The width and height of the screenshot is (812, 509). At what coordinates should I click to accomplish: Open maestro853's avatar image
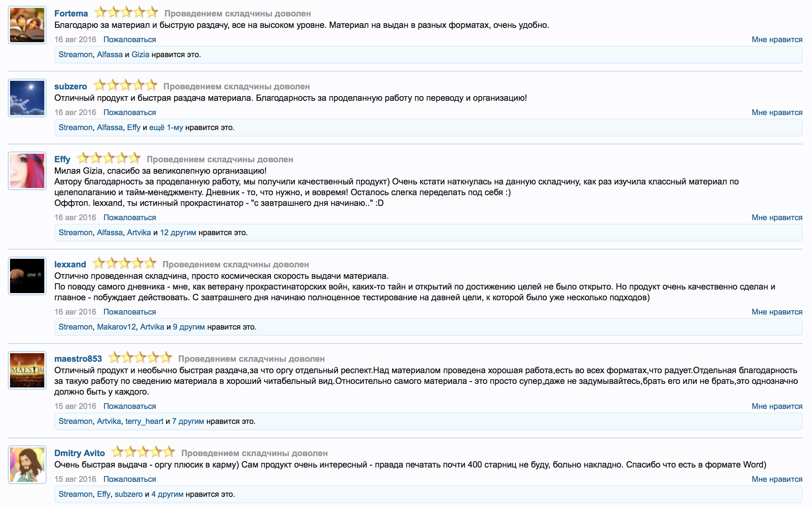tap(27, 370)
